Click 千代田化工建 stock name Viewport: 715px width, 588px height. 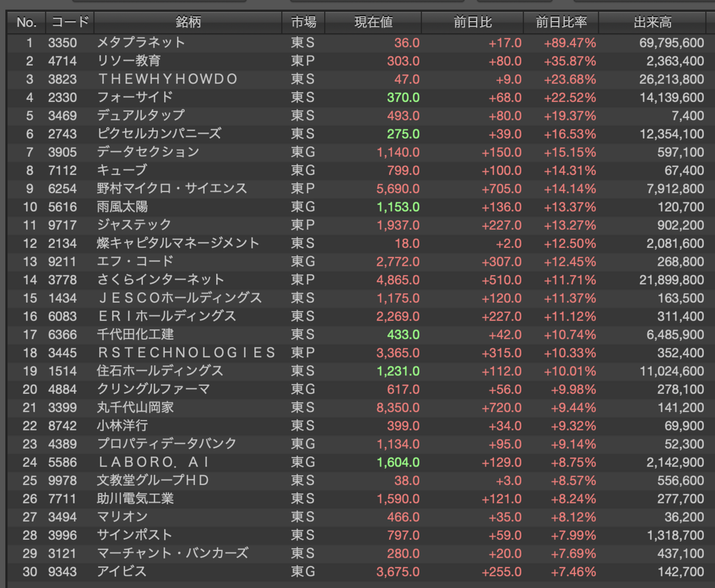tap(135, 334)
